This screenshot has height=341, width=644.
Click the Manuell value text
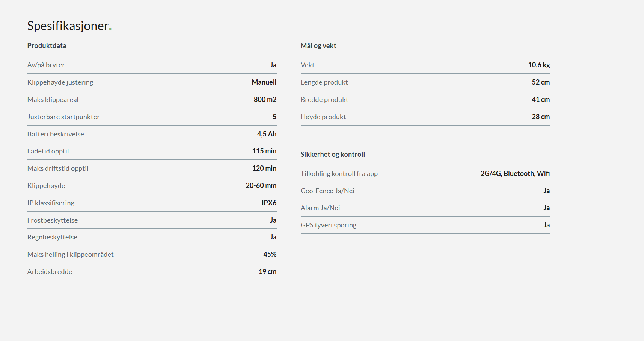point(264,82)
